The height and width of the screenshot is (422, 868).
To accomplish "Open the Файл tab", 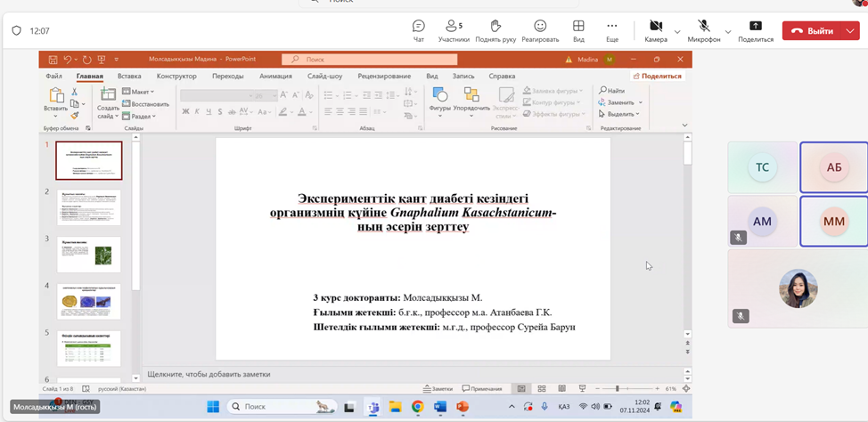I will point(53,77).
